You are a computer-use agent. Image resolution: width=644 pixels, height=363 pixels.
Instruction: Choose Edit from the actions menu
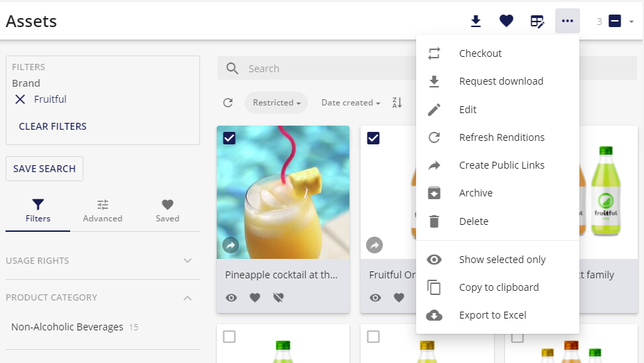point(497,110)
